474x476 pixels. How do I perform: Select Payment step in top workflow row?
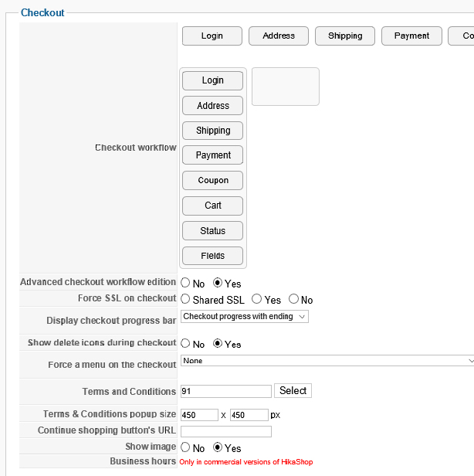click(x=411, y=36)
